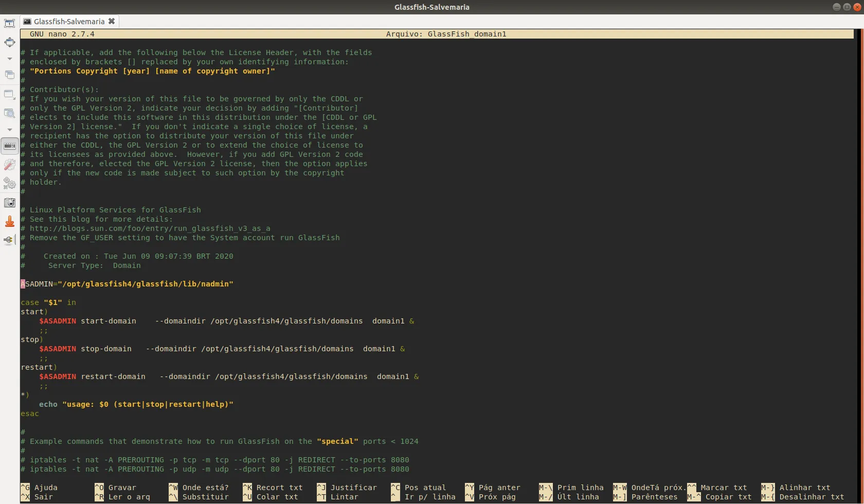Open the tools gears icon

pos(9,183)
